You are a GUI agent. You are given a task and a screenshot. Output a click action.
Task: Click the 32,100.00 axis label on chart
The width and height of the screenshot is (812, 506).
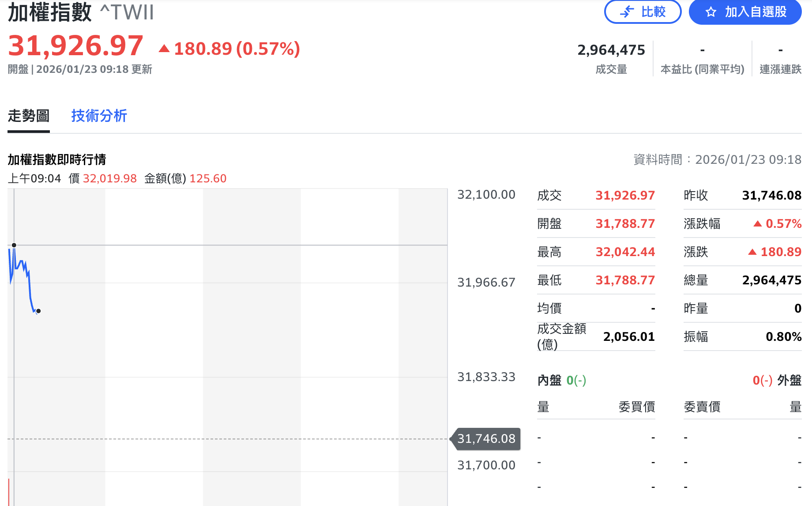click(x=486, y=194)
